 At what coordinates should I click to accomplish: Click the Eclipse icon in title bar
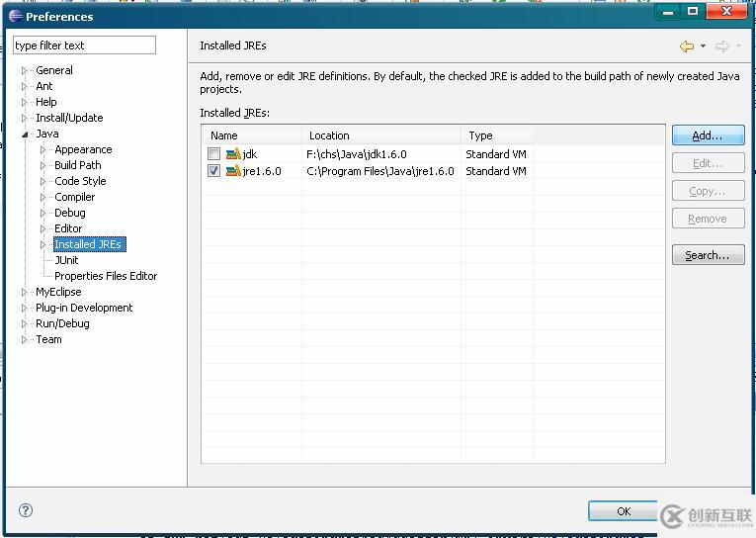16,17
